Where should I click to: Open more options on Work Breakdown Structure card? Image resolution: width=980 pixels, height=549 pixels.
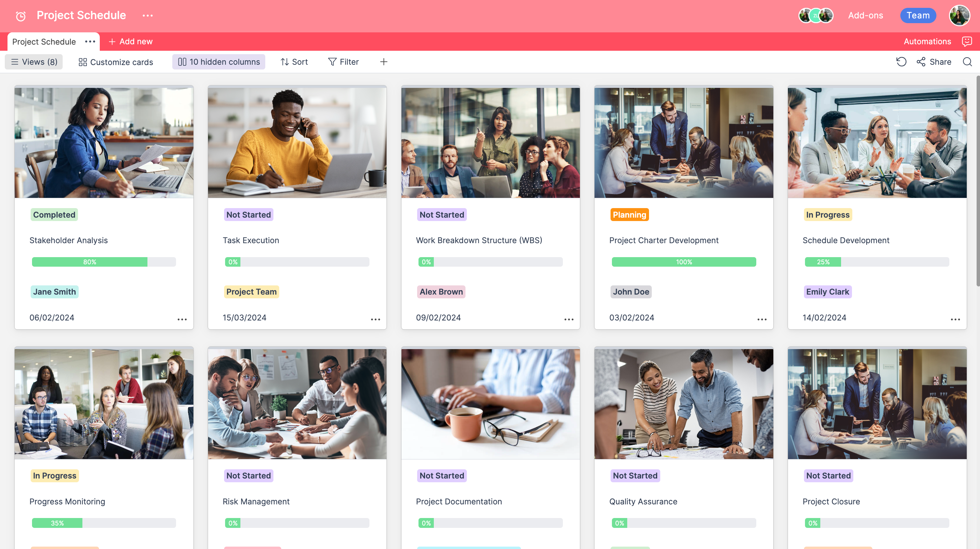point(569,319)
